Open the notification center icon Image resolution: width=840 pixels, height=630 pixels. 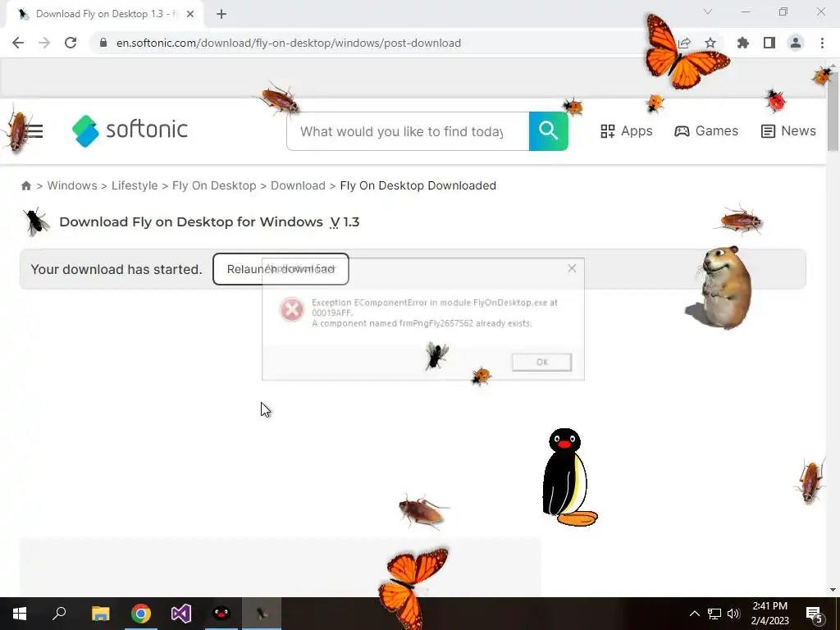coord(815,614)
